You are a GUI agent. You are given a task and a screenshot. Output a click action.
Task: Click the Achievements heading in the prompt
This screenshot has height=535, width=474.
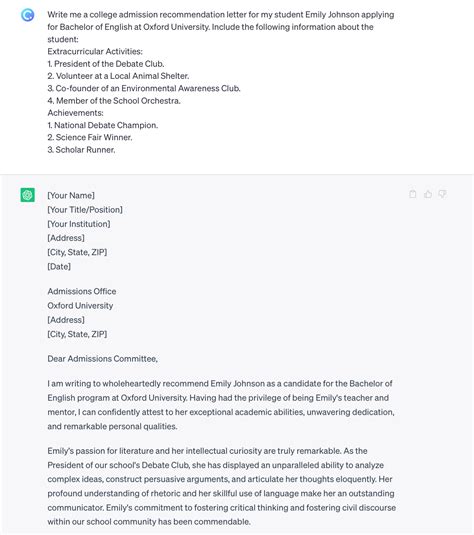(75, 113)
